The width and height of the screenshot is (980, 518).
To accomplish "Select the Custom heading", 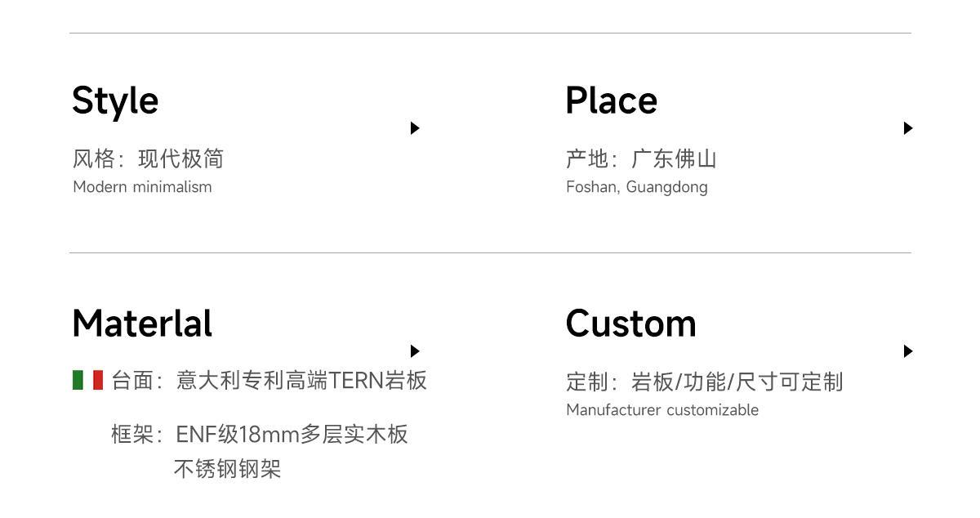I will tap(630, 324).
